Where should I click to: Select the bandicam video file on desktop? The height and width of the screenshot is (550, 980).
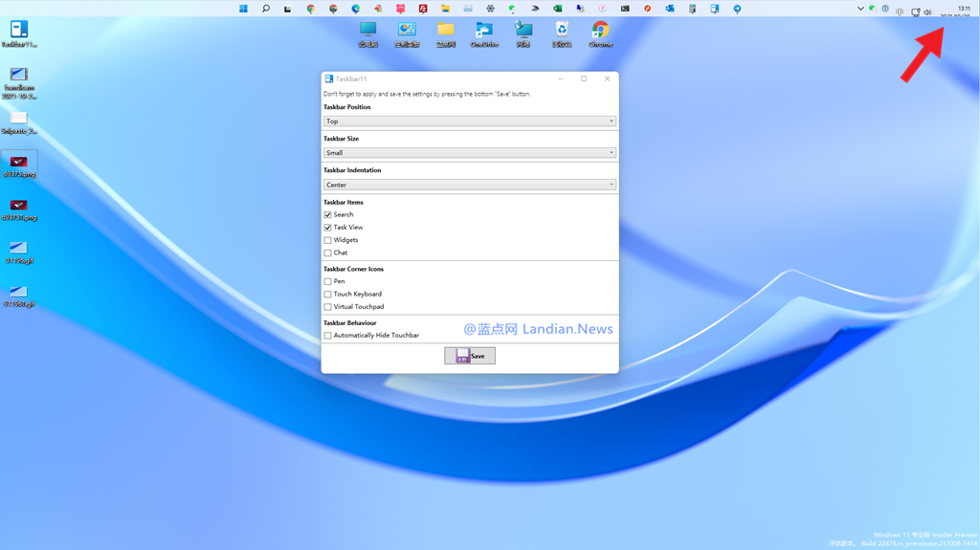click(x=19, y=83)
